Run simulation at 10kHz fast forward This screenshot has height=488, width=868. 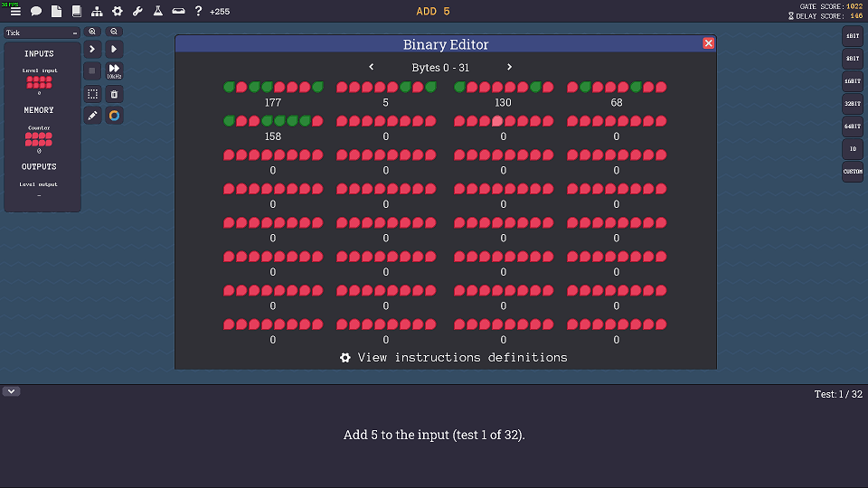(x=114, y=70)
